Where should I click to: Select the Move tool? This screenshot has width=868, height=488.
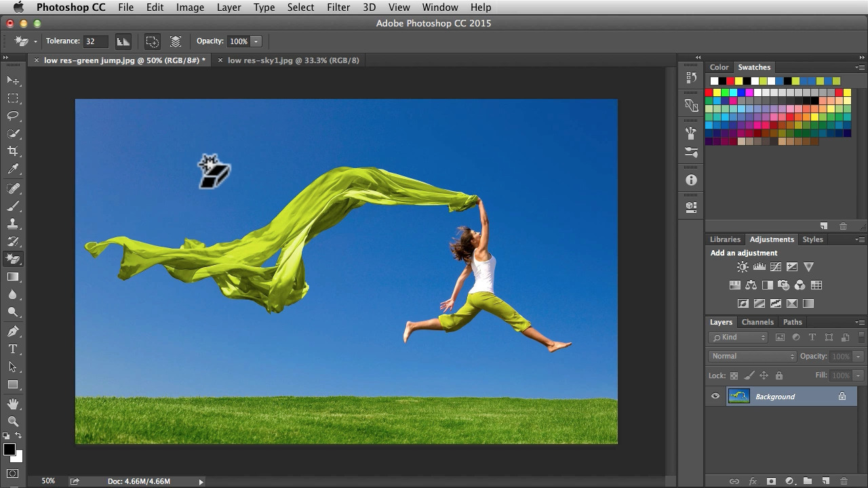[x=13, y=81]
